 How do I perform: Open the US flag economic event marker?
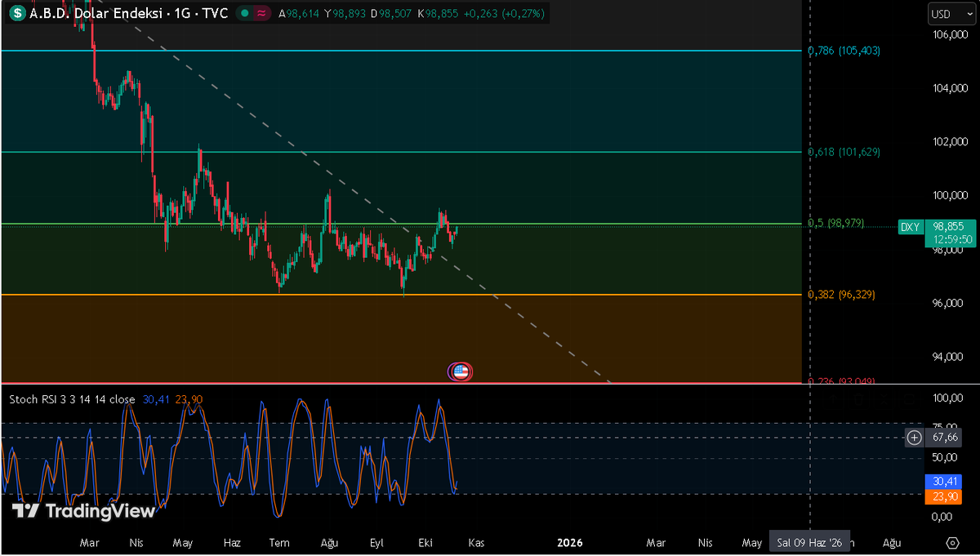(460, 371)
